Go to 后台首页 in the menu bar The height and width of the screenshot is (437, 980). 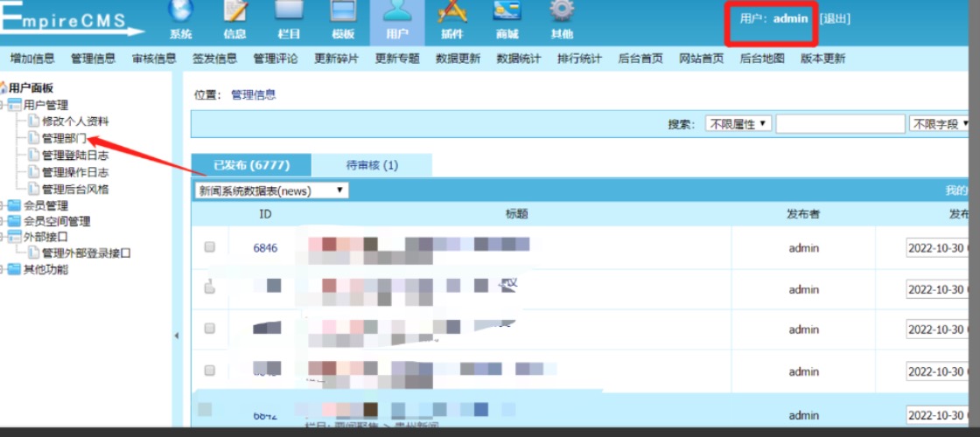[x=640, y=59]
